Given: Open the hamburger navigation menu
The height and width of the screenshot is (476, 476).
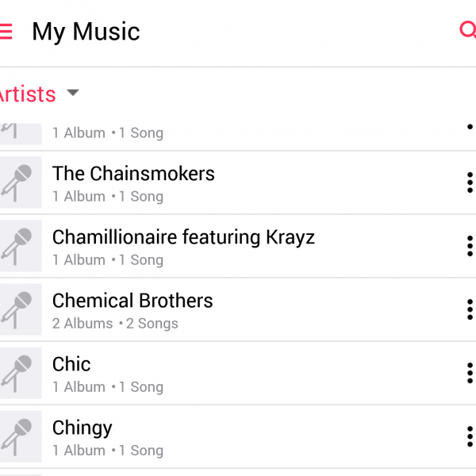Looking at the screenshot, I should point(6,32).
